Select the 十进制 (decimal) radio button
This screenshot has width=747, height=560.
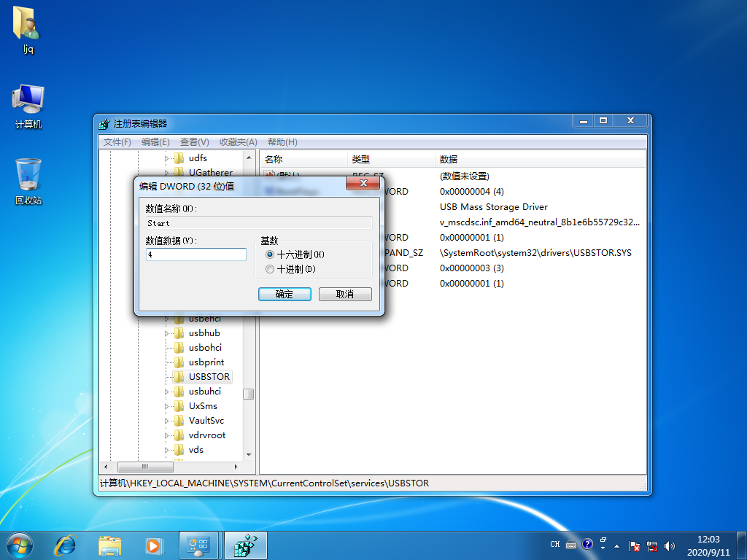tap(270, 268)
